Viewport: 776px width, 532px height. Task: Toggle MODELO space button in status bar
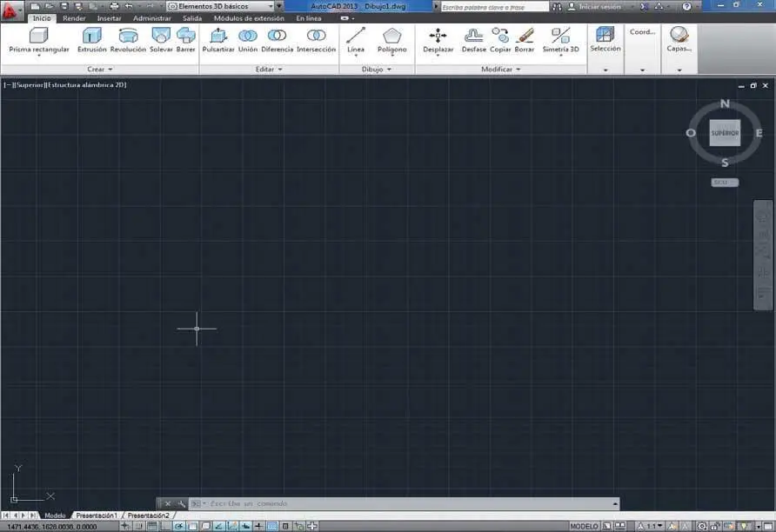tap(584, 527)
